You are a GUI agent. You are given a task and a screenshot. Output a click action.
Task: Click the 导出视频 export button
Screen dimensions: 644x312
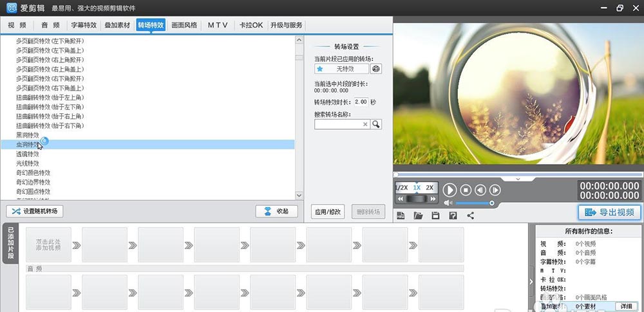point(609,212)
